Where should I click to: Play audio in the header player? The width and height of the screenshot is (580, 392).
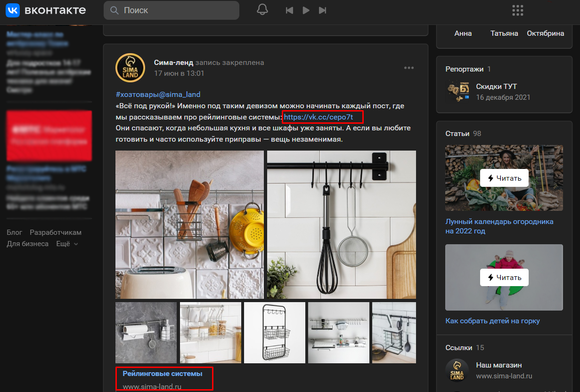[x=306, y=10]
